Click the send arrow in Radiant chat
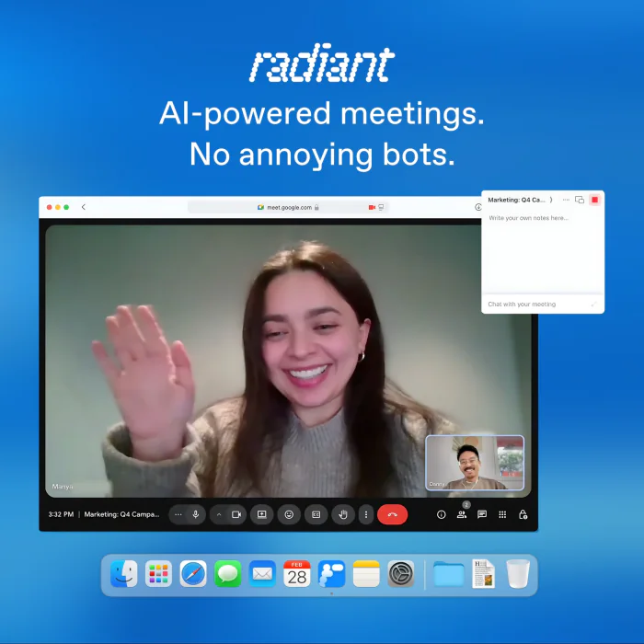Image resolution: width=644 pixels, height=644 pixels. click(593, 304)
